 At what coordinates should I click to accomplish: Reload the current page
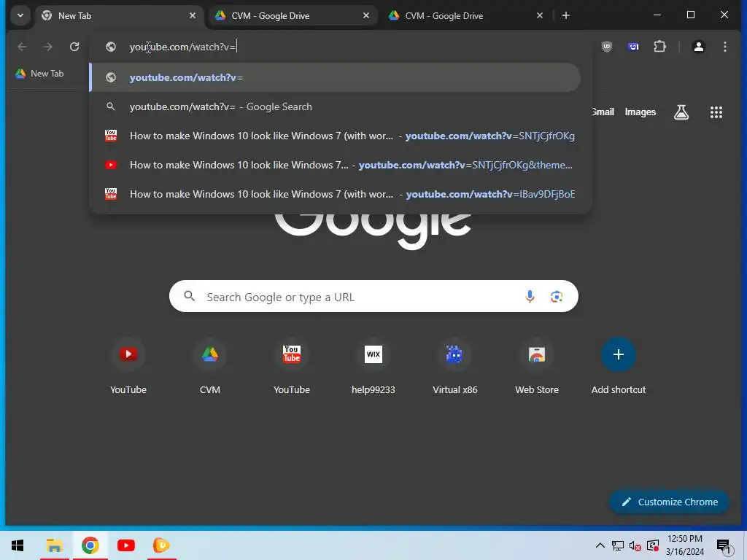point(74,47)
